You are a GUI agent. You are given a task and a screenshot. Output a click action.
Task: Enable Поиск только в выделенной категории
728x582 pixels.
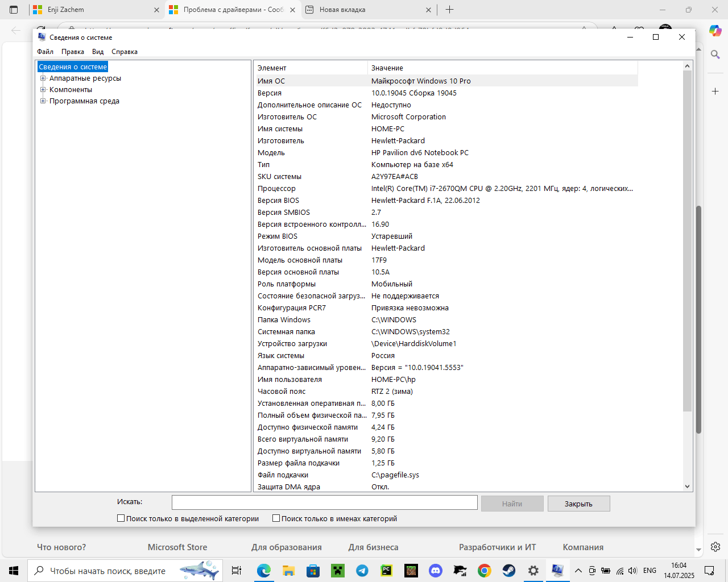(121, 518)
